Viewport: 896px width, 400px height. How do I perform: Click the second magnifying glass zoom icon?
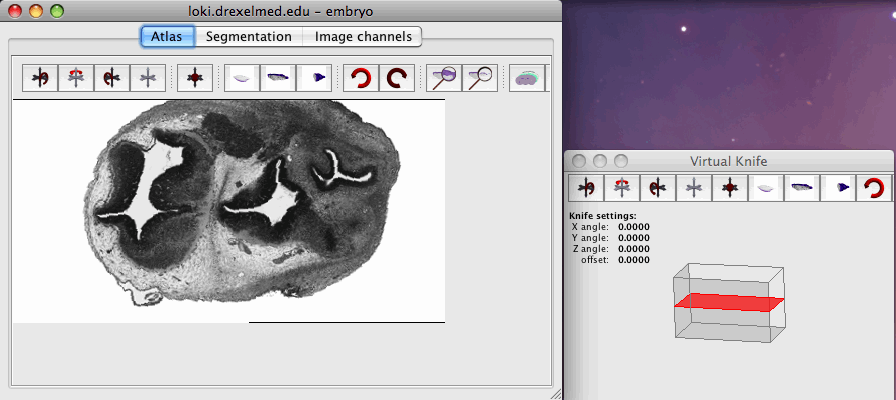coord(480,78)
